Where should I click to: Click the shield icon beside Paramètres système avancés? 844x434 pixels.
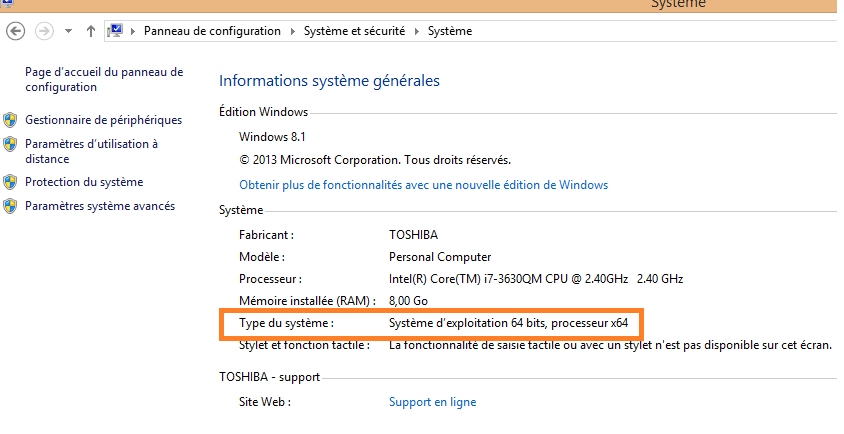click(10, 206)
